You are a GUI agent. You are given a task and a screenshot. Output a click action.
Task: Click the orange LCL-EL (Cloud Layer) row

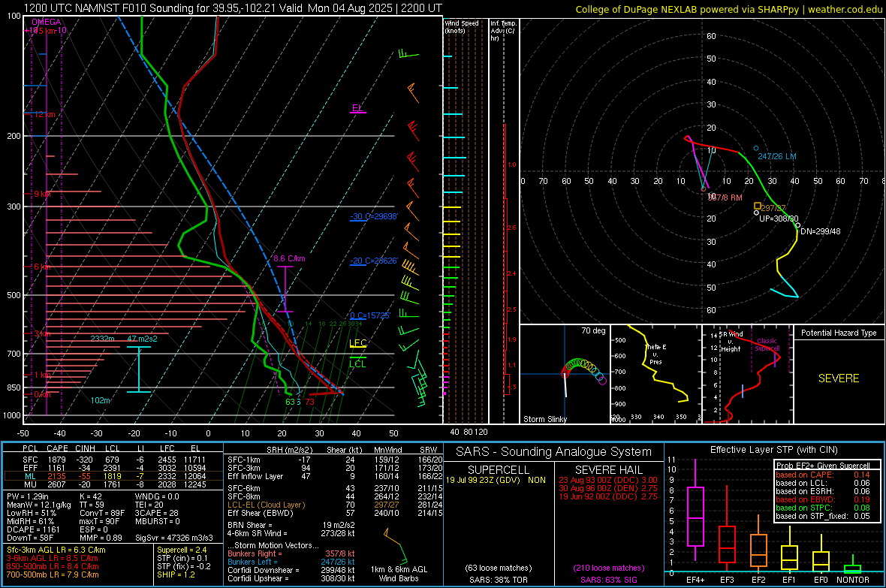[335, 505]
